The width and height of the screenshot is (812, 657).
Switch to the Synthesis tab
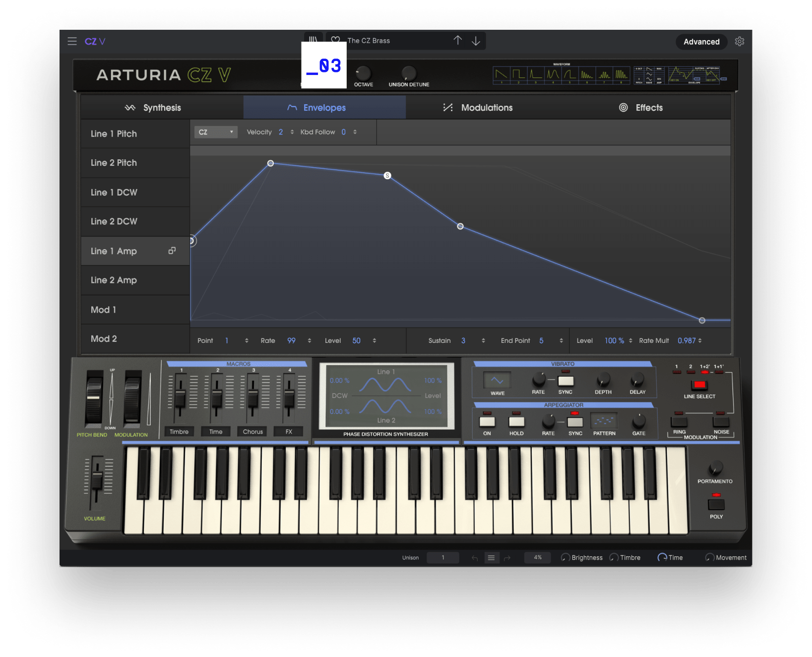[162, 108]
